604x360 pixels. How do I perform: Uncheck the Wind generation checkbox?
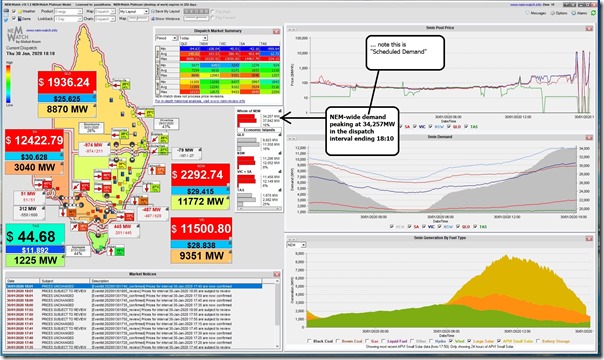tap(451, 341)
